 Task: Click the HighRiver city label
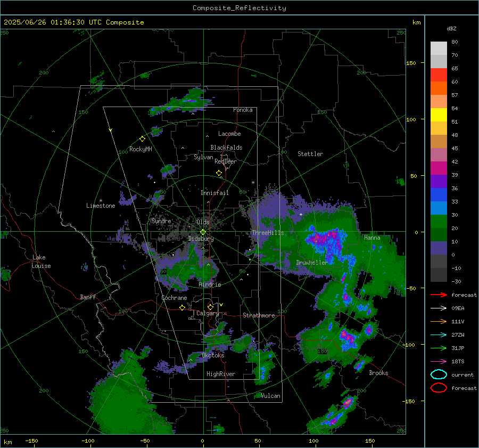coord(221,374)
